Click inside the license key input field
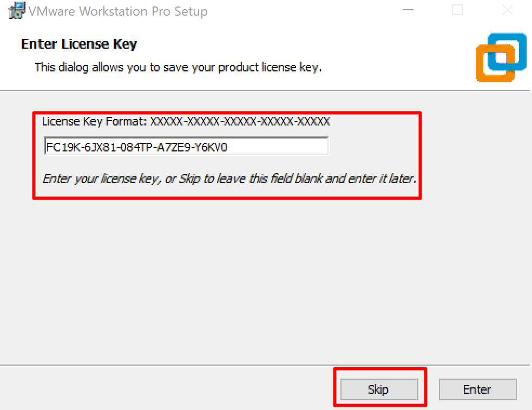This screenshot has height=410, width=532. (186, 146)
